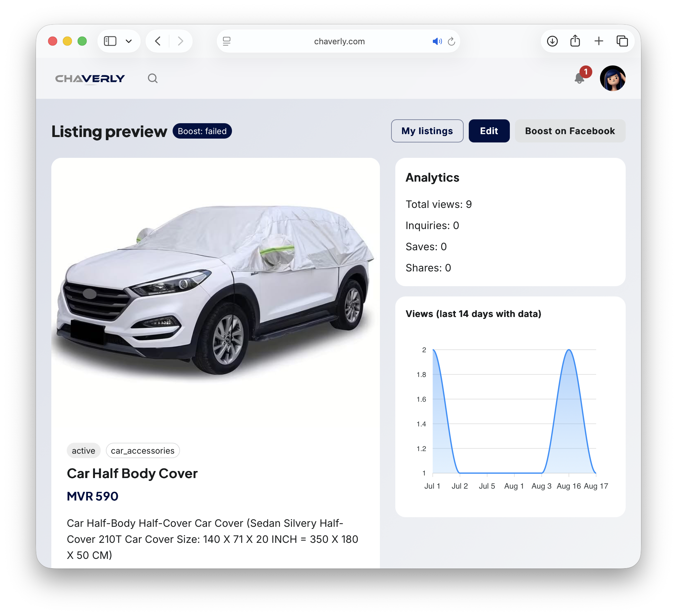Expand the sidebar options chevron
The image size is (677, 616).
click(129, 41)
